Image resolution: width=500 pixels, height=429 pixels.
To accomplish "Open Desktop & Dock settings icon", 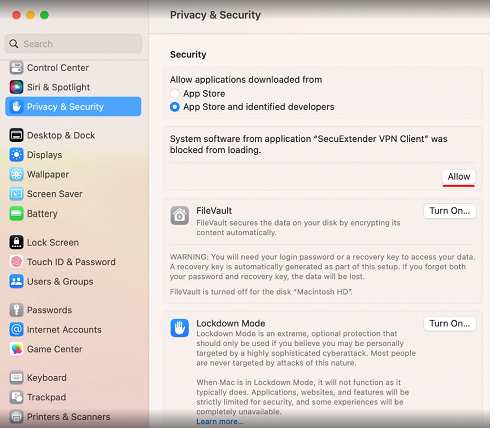I will click(16, 135).
